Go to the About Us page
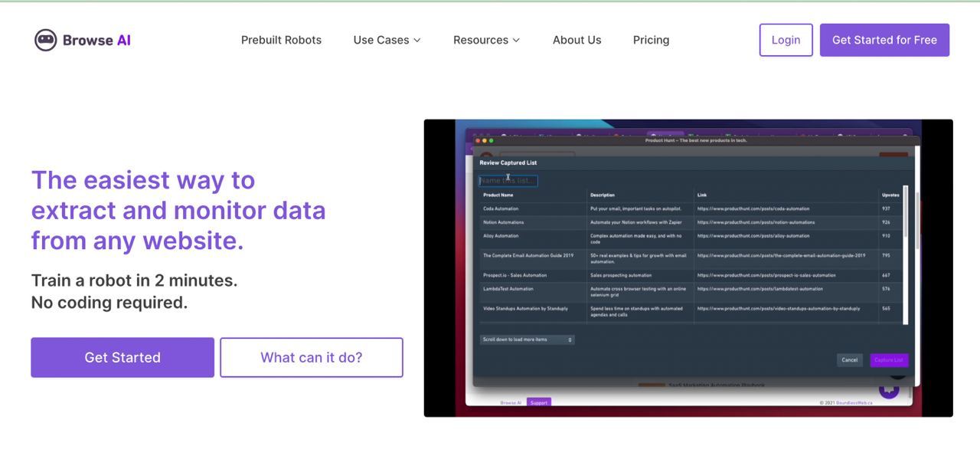The width and height of the screenshot is (980, 456). 577,40
